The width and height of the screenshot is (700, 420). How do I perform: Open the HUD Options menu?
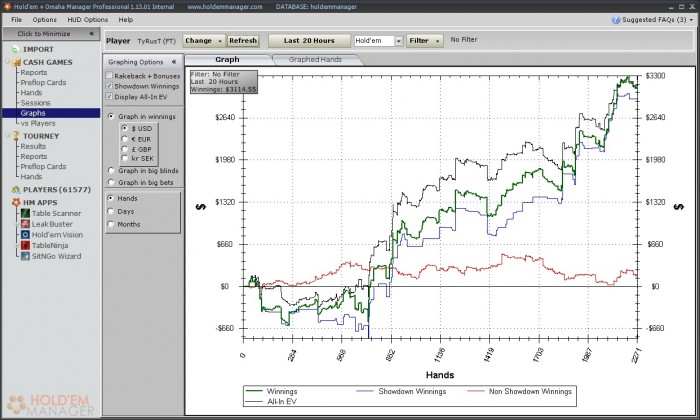click(x=88, y=20)
